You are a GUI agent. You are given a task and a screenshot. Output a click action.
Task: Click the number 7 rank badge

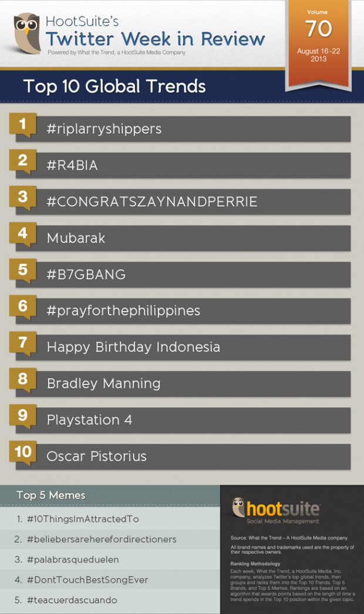[23, 343]
